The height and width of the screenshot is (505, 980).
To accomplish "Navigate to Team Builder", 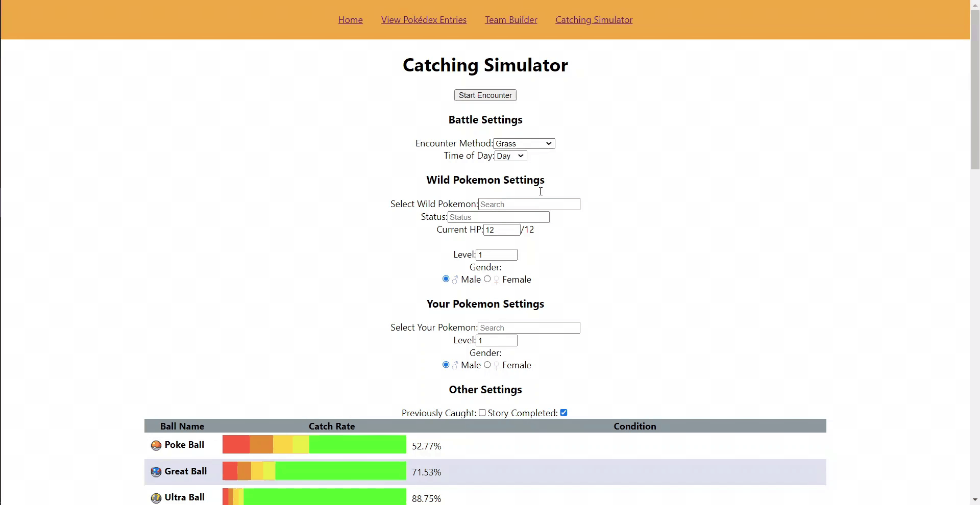I will (511, 19).
